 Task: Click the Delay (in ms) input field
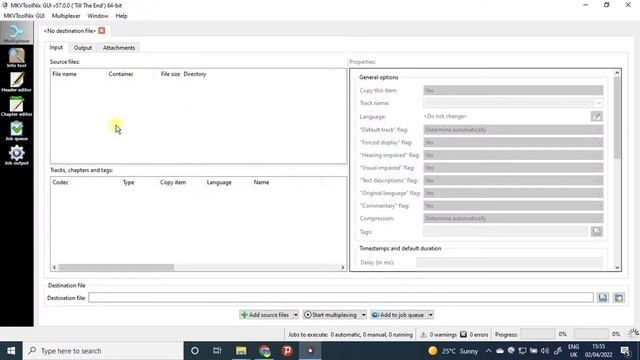pyautogui.click(x=509, y=262)
